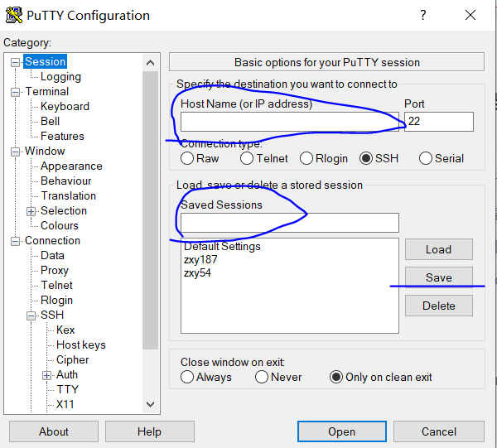The width and height of the screenshot is (497, 448).
Task: Open the Translation category
Action: [68, 195]
